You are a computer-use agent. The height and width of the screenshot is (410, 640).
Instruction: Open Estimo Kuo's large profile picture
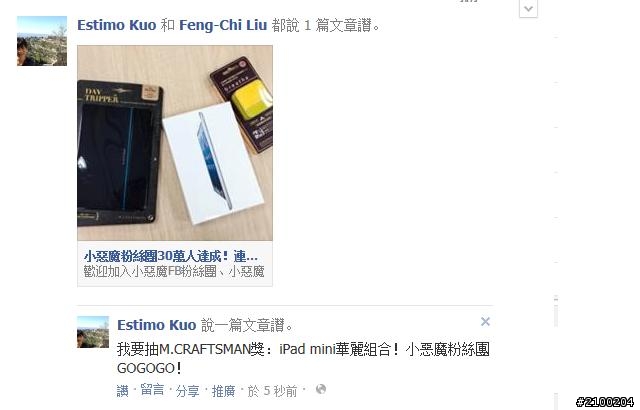(x=42, y=41)
